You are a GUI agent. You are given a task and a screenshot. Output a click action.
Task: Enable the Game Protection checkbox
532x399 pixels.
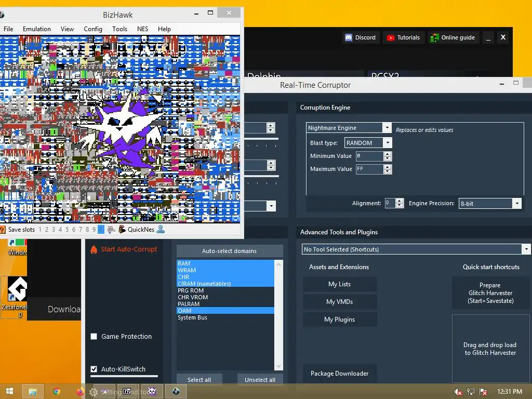[94, 337]
